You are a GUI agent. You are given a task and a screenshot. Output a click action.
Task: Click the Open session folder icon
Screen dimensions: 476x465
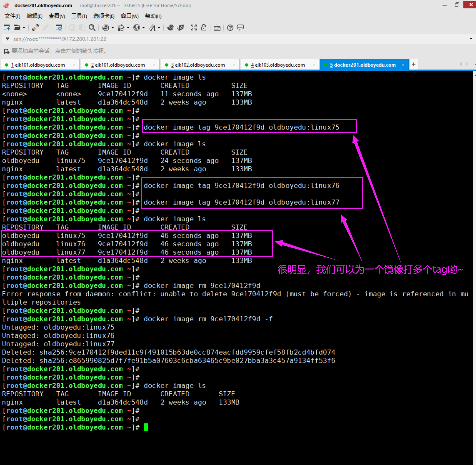[17, 28]
